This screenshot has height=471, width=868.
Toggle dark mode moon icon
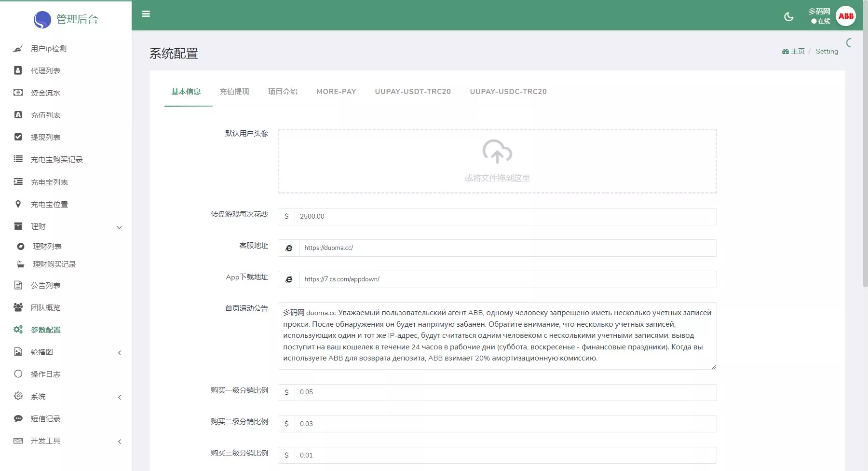[789, 17]
